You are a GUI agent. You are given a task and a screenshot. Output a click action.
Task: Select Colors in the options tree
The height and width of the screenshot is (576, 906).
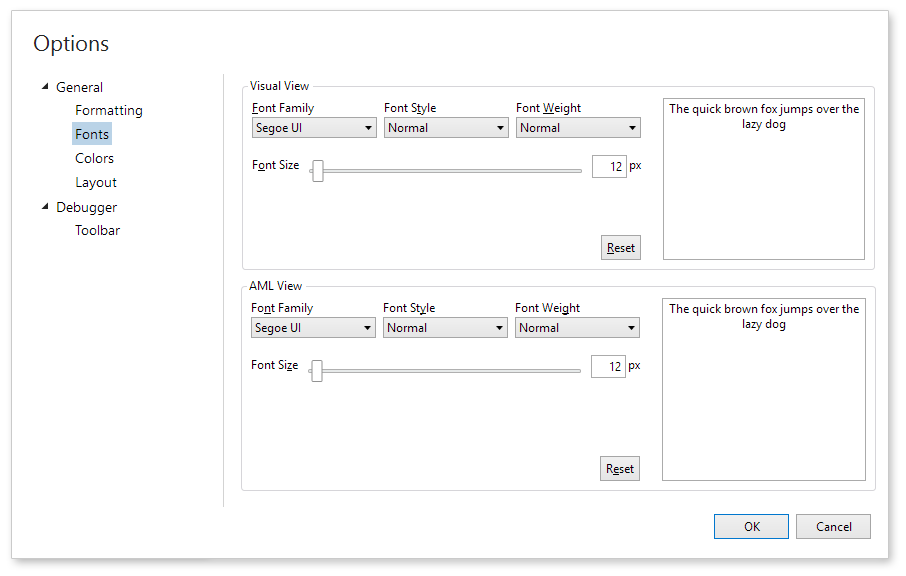pos(94,158)
